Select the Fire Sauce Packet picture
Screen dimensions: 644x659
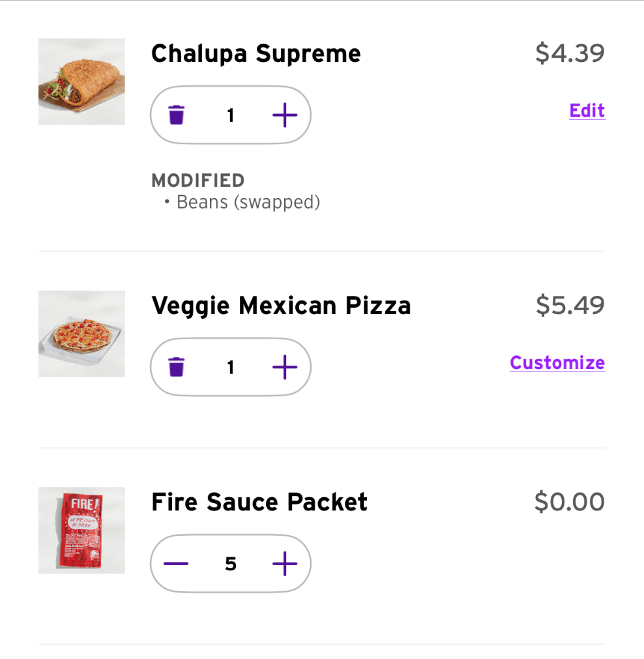click(x=81, y=531)
